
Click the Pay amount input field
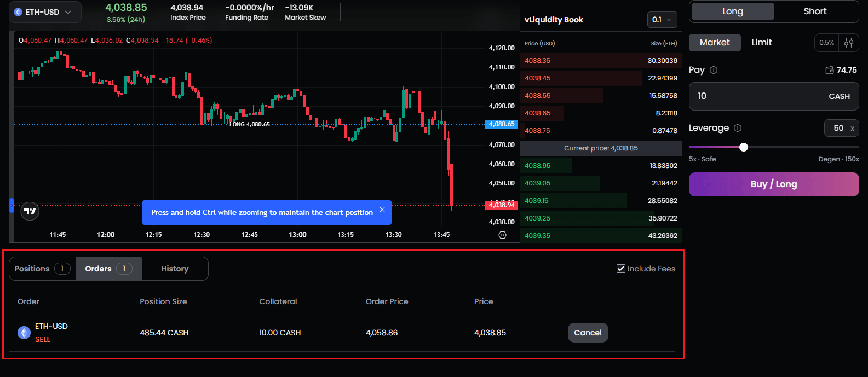[756, 96]
